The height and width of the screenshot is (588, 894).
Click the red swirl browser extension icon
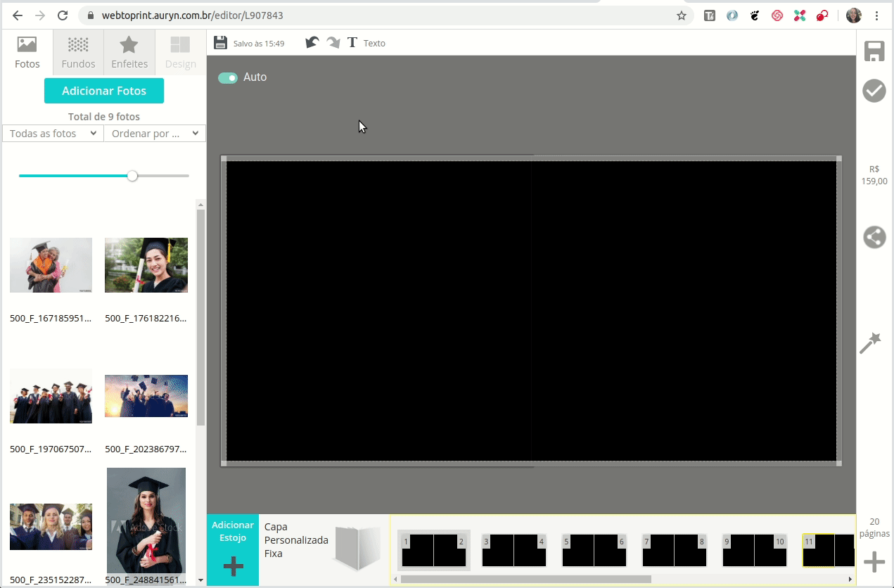coord(777,15)
